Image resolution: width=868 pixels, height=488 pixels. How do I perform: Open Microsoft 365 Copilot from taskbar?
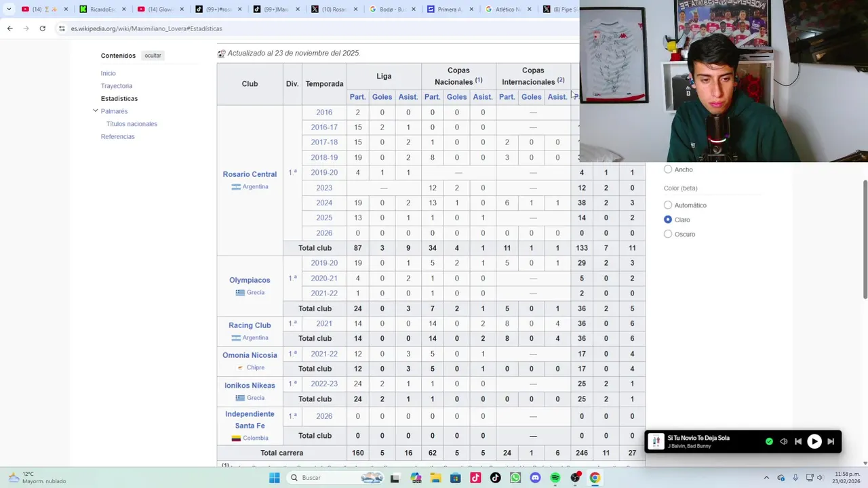[415, 478]
